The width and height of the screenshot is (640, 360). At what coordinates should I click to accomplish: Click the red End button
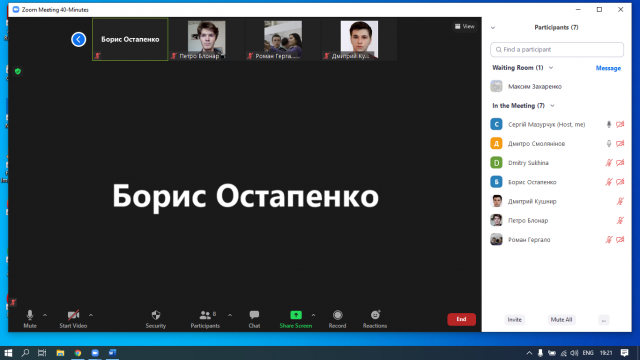tap(461, 319)
